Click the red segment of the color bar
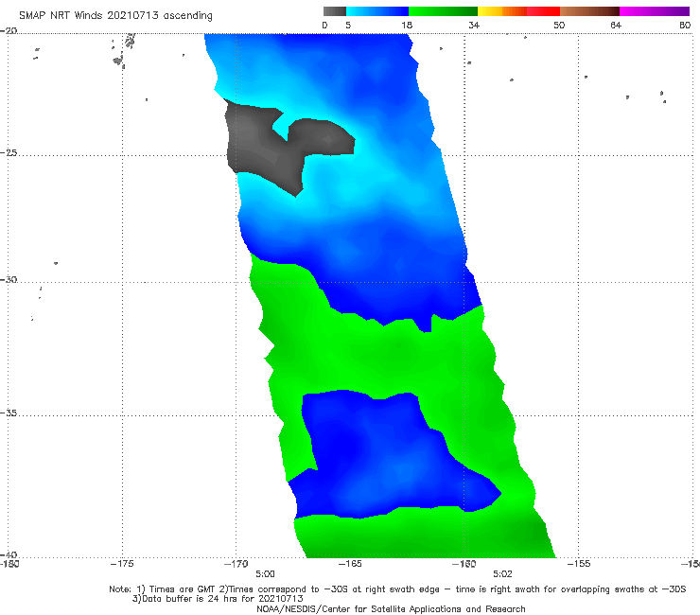The image size is (700, 615). (x=543, y=11)
